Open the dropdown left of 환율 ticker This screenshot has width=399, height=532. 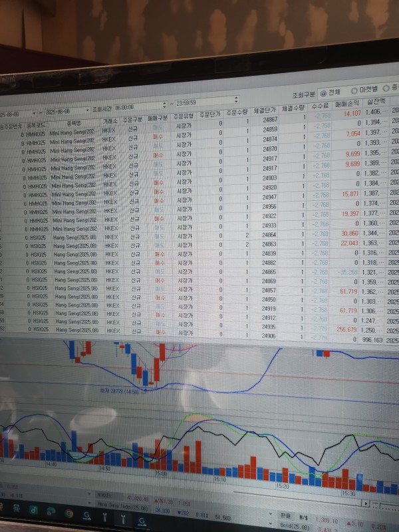pyautogui.click(x=271, y=514)
